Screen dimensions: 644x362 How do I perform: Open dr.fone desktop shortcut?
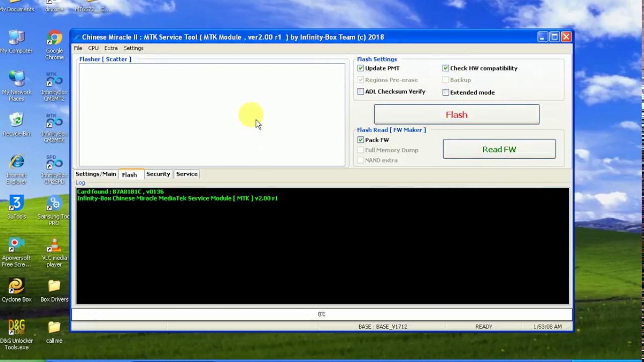click(54, 7)
